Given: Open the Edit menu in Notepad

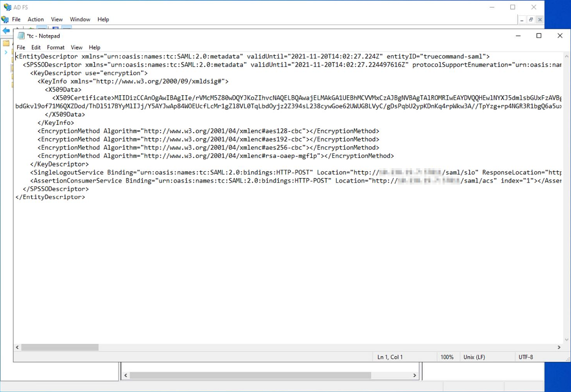Looking at the screenshot, I should [x=36, y=47].
